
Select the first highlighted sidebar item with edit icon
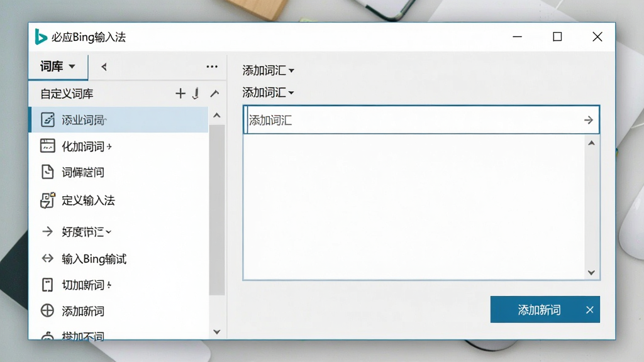tap(120, 120)
